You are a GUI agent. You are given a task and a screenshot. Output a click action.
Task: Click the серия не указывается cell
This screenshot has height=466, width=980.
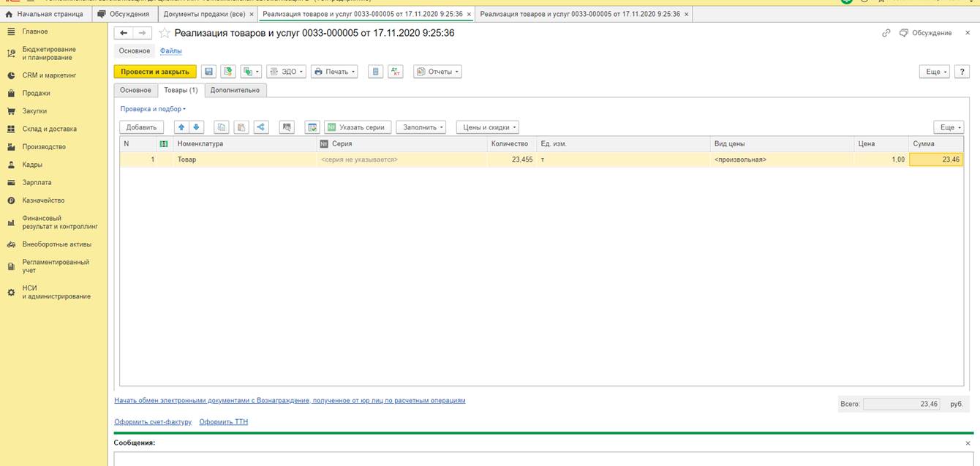[x=402, y=159]
